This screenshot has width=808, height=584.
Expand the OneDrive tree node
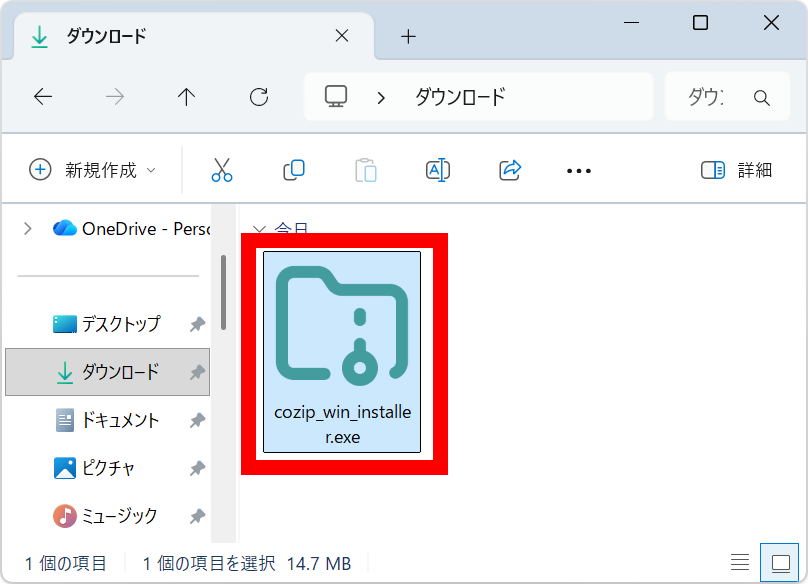[x=27, y=228]
